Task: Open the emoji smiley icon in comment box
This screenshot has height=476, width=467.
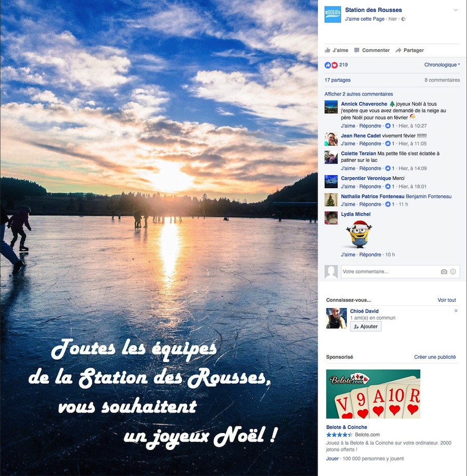Action: coord(452,272)
